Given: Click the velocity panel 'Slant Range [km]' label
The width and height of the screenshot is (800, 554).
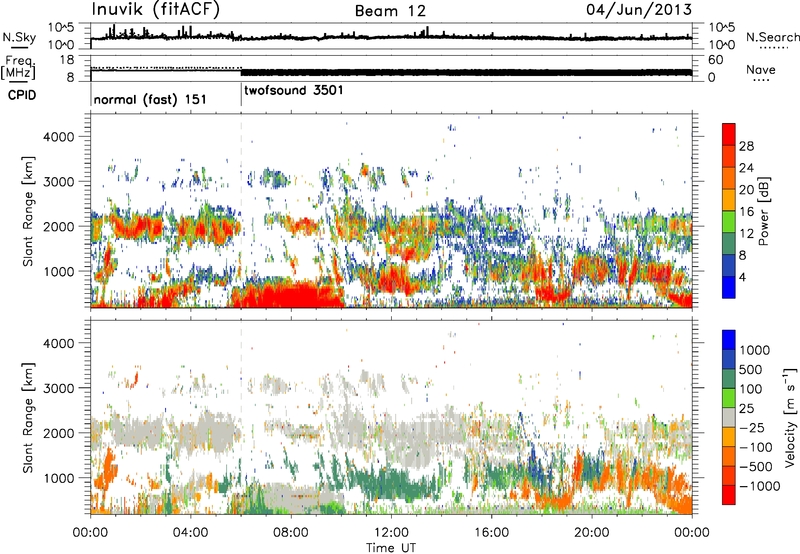Looking at the screenshot, I should 29,417.
